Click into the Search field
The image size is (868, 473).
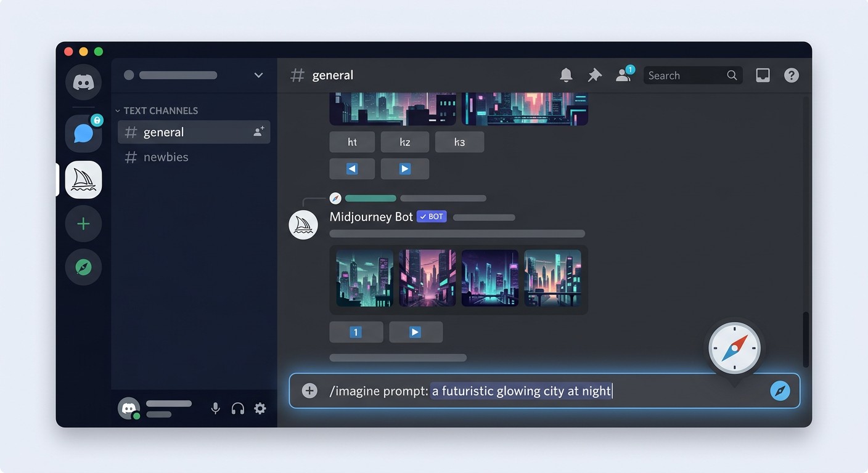[692, 75]
